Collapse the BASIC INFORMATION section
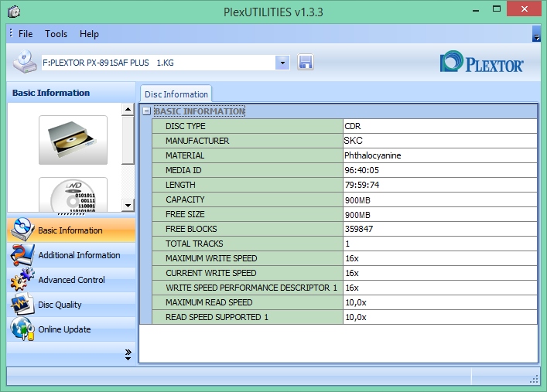Image resolution: width=547 pixels, height=392 pixels. click(147, 111)
